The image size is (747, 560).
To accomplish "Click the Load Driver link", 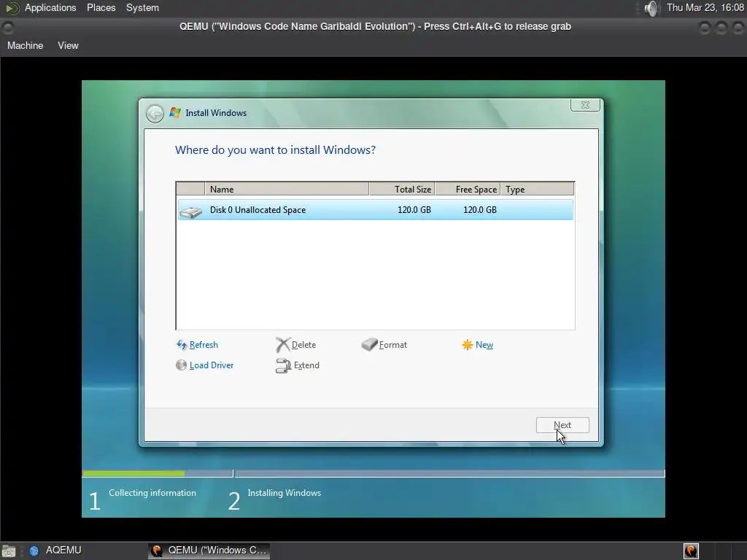I will [x=212, y=365].
